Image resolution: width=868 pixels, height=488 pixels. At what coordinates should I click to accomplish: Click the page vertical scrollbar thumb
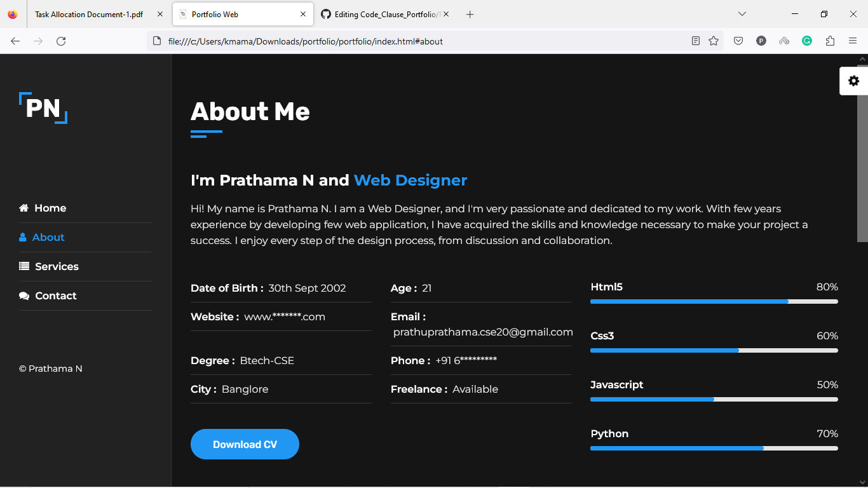coord(862,152)
